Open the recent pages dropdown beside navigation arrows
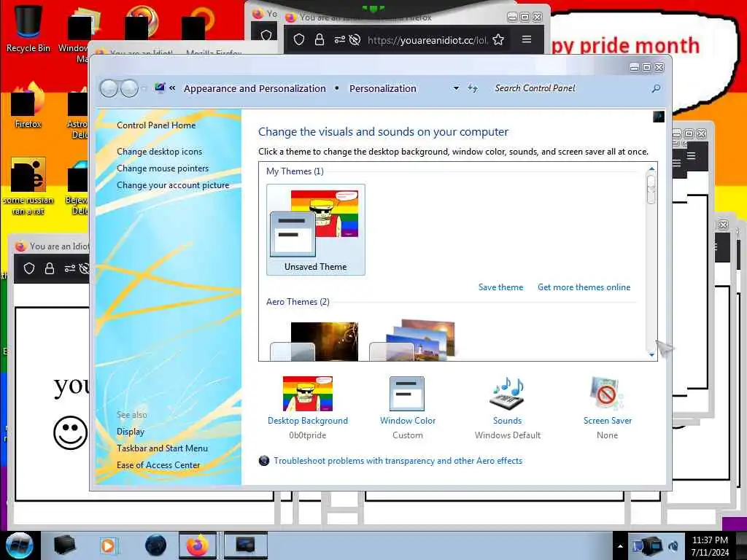 tap(144, 88)
